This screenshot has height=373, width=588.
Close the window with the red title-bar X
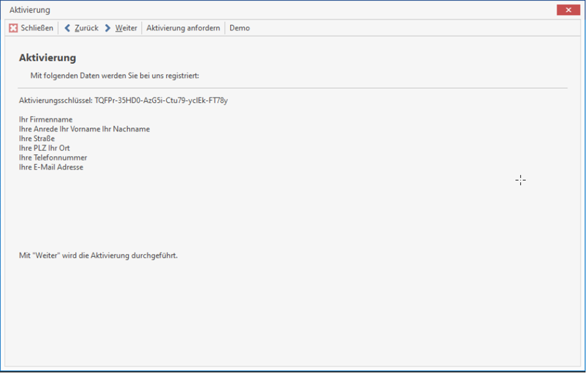[x=568, y=10]
